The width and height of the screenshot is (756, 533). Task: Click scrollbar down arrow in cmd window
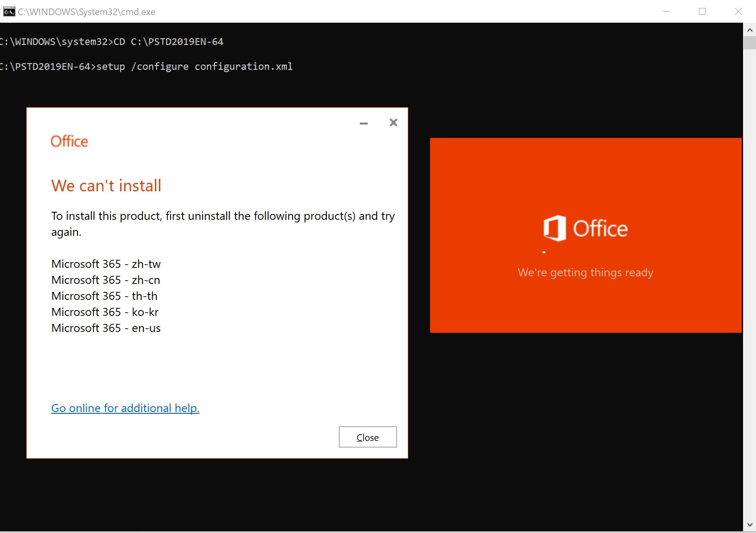click(750, 525)
